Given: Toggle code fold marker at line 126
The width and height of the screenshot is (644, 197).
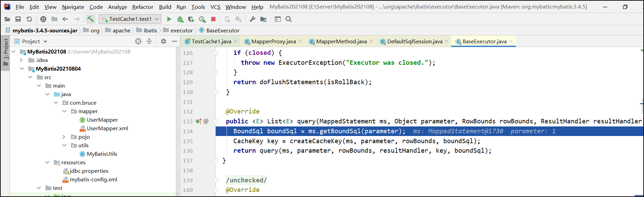Looking at the screenshot, I should click(216, 53).
